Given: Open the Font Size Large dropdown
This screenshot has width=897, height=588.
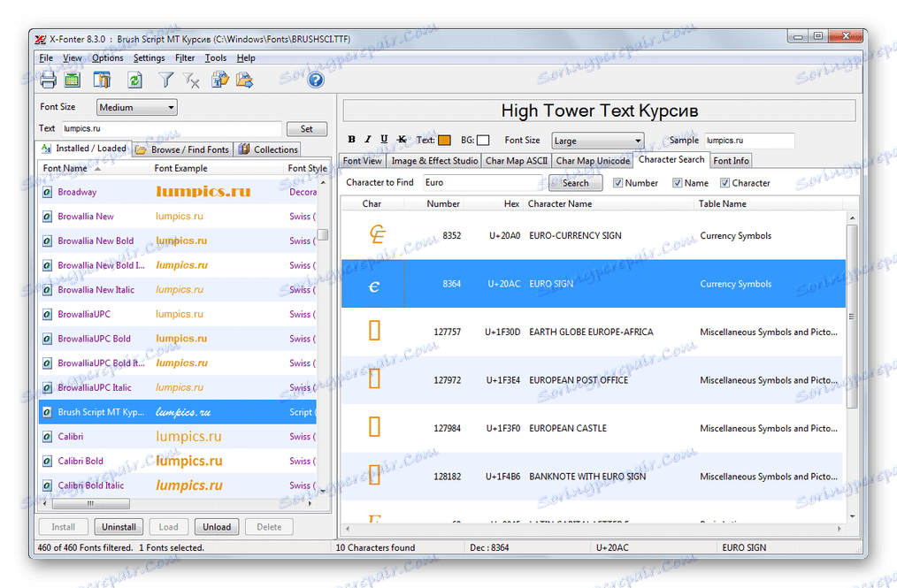Looking at the screenshot, I should tap(598, 141).
